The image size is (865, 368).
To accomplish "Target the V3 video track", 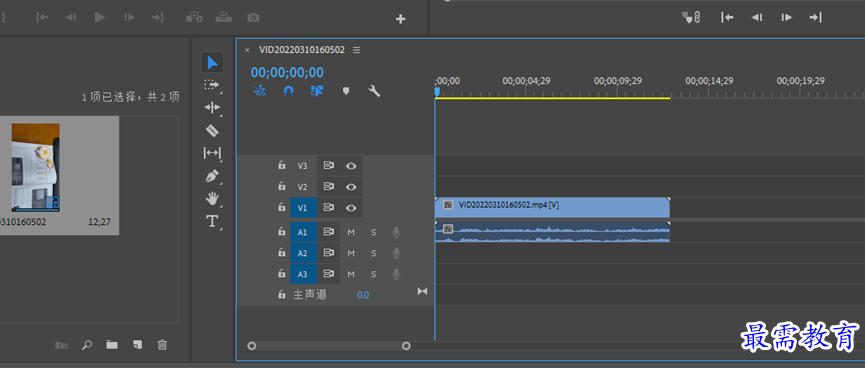I will tap(302, 166).
